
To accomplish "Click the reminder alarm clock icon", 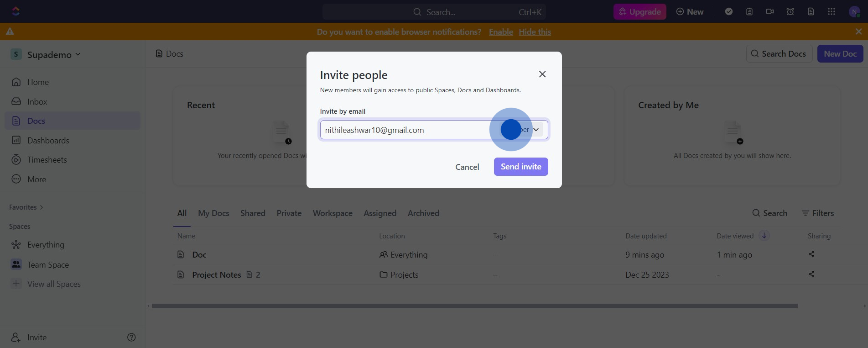I will [790, 12].
